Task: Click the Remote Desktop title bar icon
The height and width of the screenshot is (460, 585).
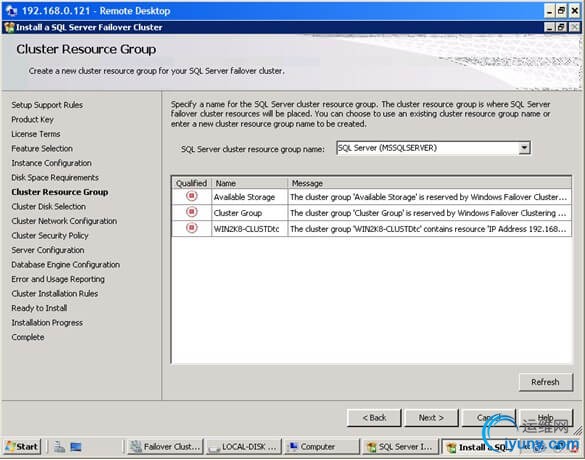Action: click(x=11, y=11)
